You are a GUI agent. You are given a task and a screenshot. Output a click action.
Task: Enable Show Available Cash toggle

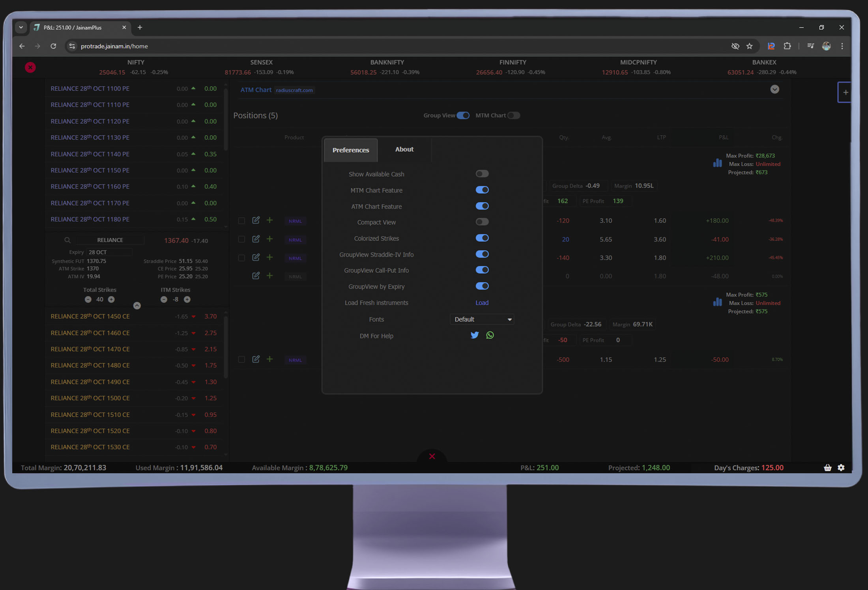tap(482, 174)
